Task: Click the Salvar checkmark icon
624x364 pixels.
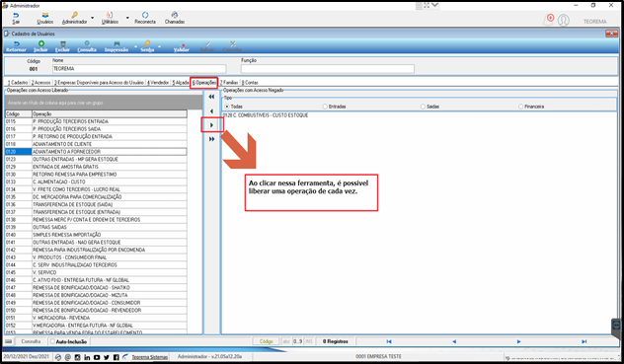Action: pyautogui.click(x=207, y=43)
